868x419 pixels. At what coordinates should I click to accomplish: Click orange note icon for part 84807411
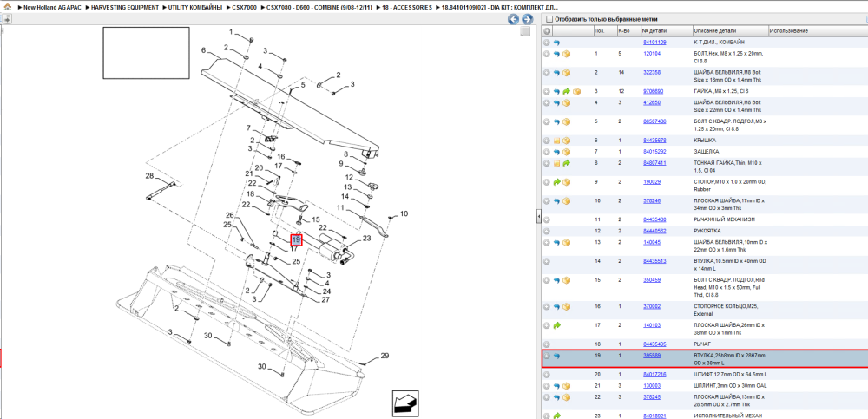click(557, 163)
